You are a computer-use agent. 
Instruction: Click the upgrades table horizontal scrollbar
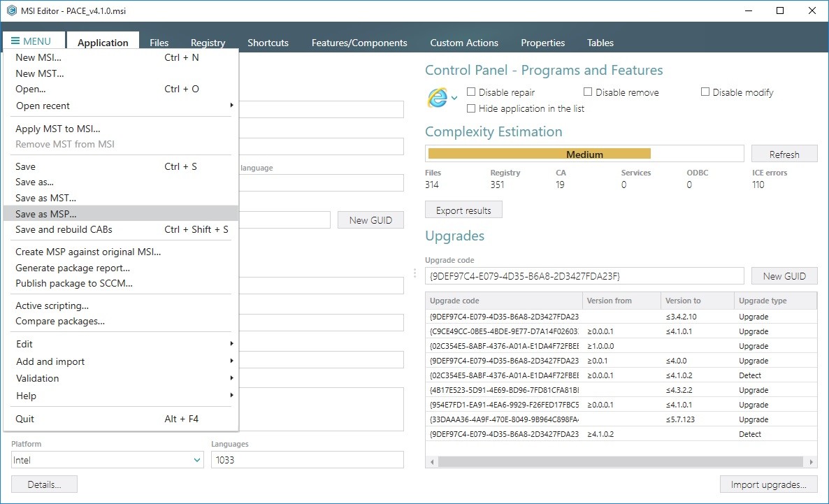point(621,461)
